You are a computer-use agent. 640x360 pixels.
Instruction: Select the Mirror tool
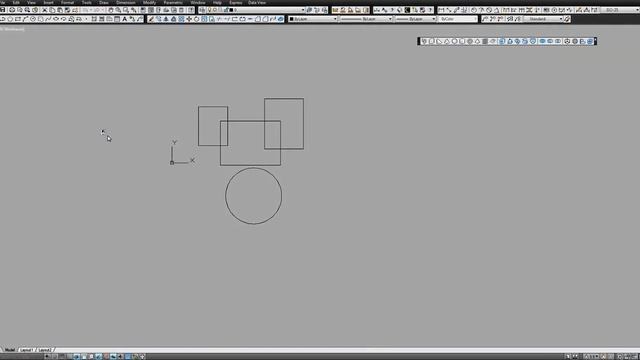(x=166, y=19)
